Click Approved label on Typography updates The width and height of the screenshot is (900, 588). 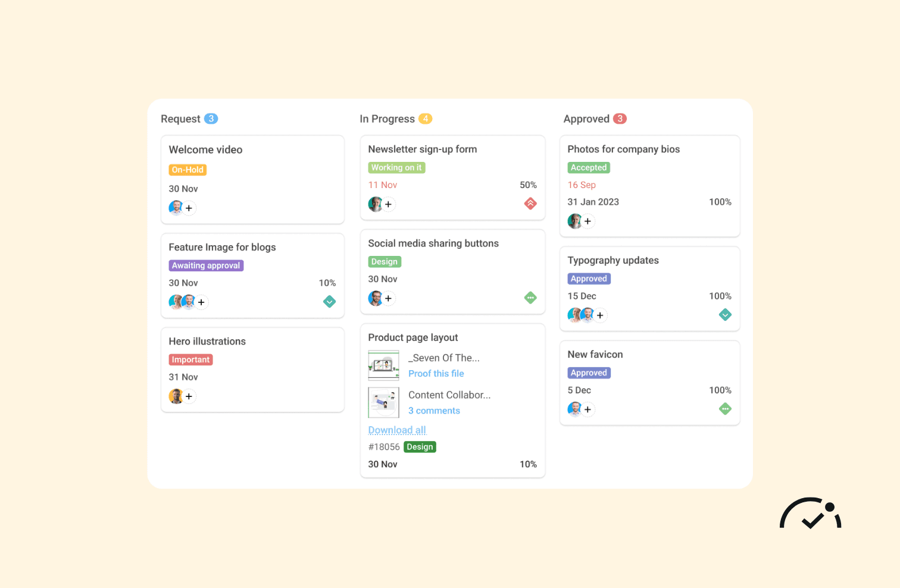(589, 279)
